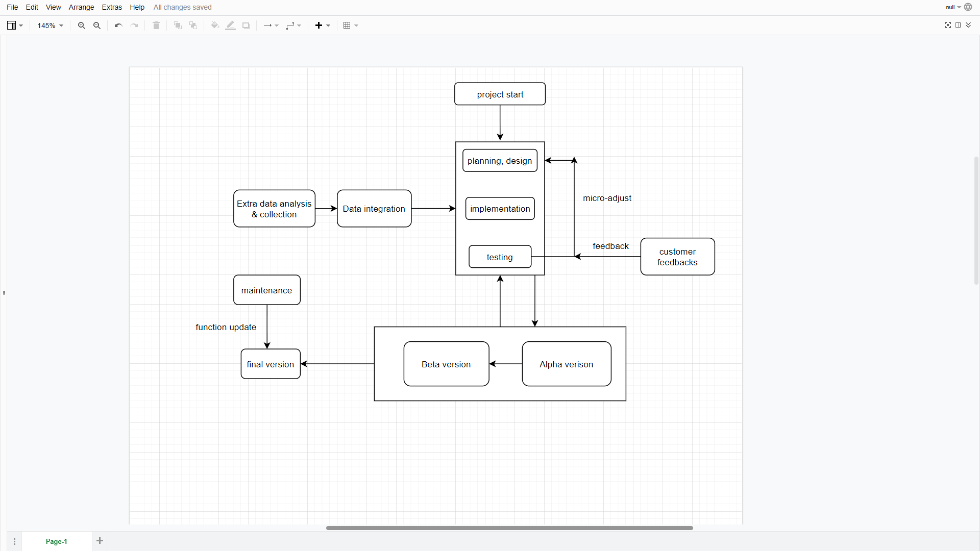Open the Help menu
The image size is (980, 551).
coord(137,7)
